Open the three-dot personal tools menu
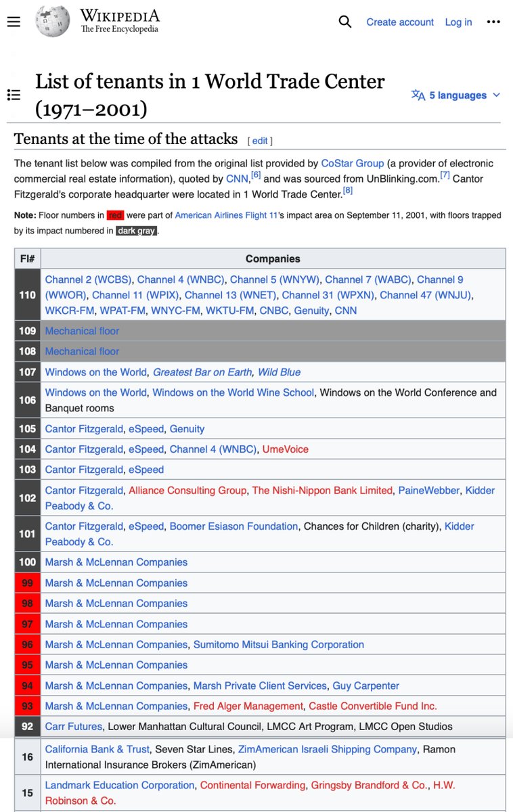Screen dimensions: 513x812 click(x=493, y=22)
